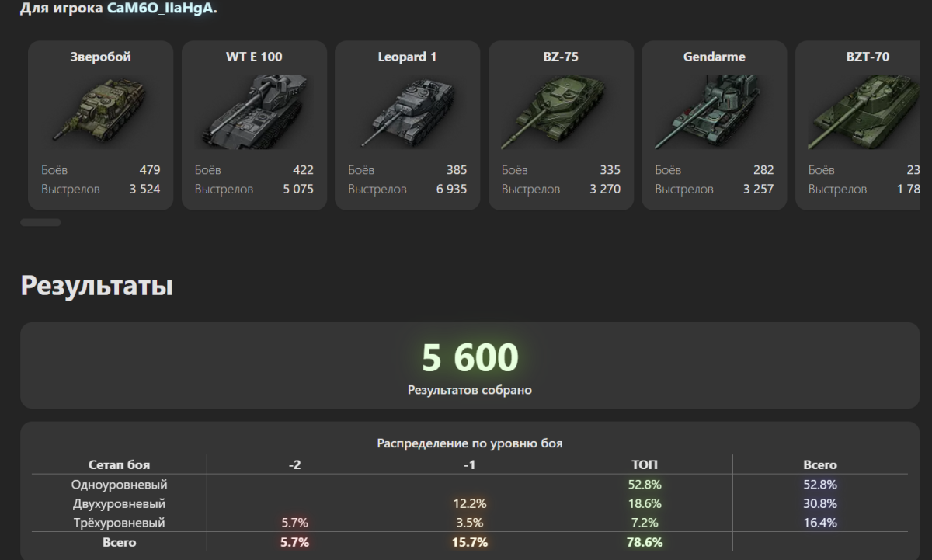Click the horizontal scrollbar under tank cards
Viewport: 932px width, 560px height.
click(40, 223)
